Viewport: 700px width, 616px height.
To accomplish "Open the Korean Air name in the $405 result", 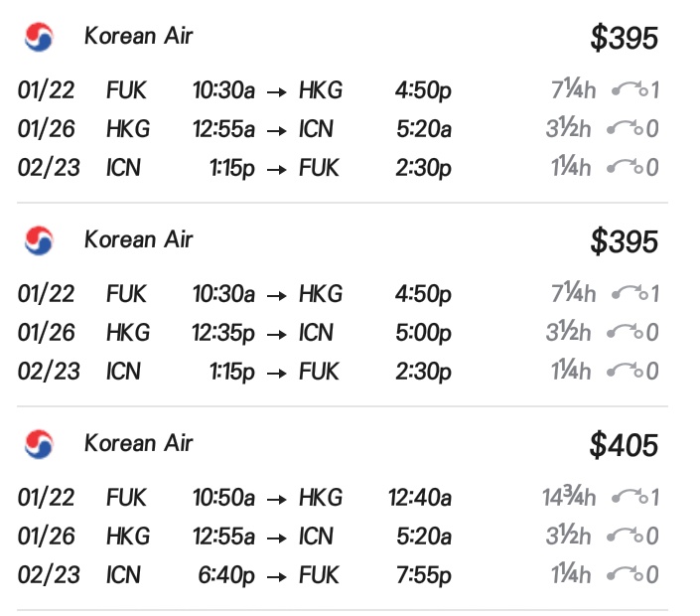I will 138,443.
